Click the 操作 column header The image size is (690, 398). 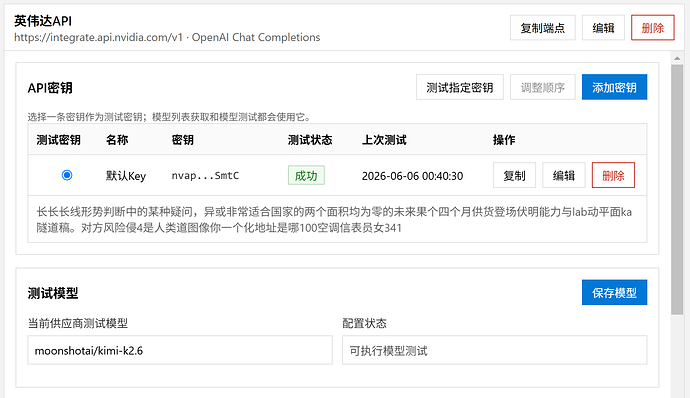pos(504,140)
